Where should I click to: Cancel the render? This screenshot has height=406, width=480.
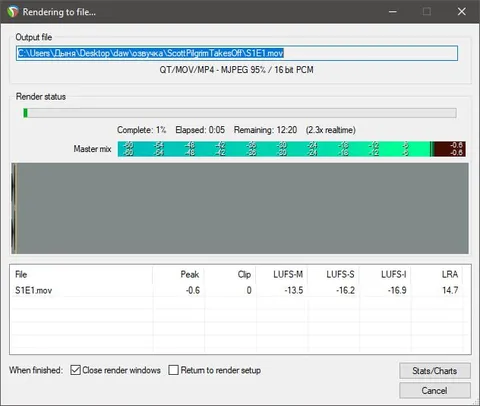tap(435, 390)
